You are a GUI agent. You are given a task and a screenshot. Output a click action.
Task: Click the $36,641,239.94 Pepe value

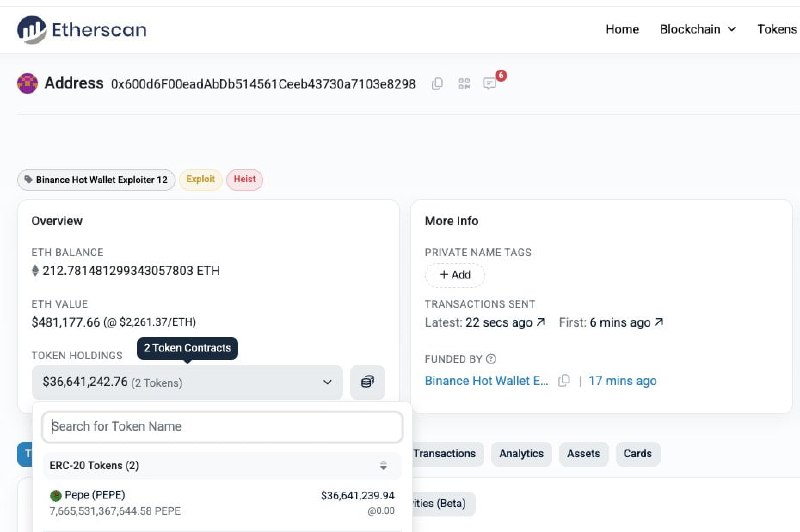pyautogui.click(x=358, y=496)
